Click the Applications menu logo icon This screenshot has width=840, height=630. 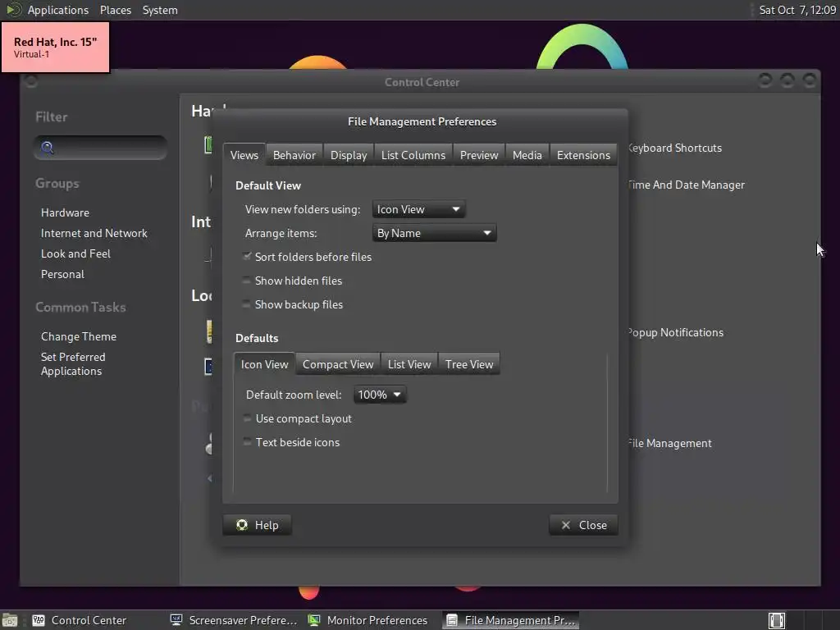click(13, 10)
